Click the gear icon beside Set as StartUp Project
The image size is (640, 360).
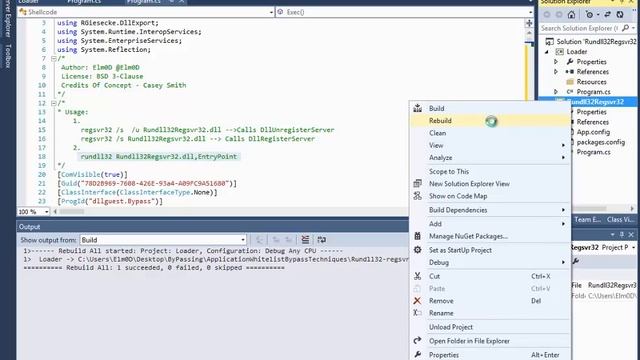417,250
